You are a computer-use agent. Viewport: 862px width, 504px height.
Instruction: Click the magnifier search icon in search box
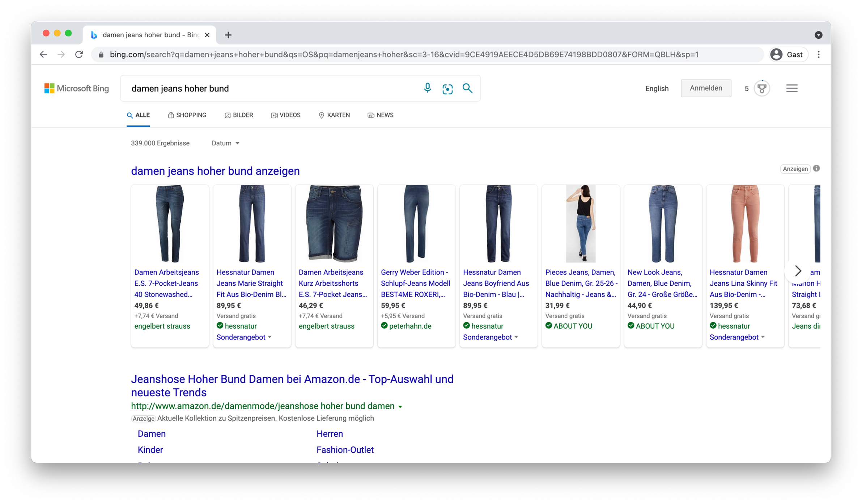coord(467,88)
